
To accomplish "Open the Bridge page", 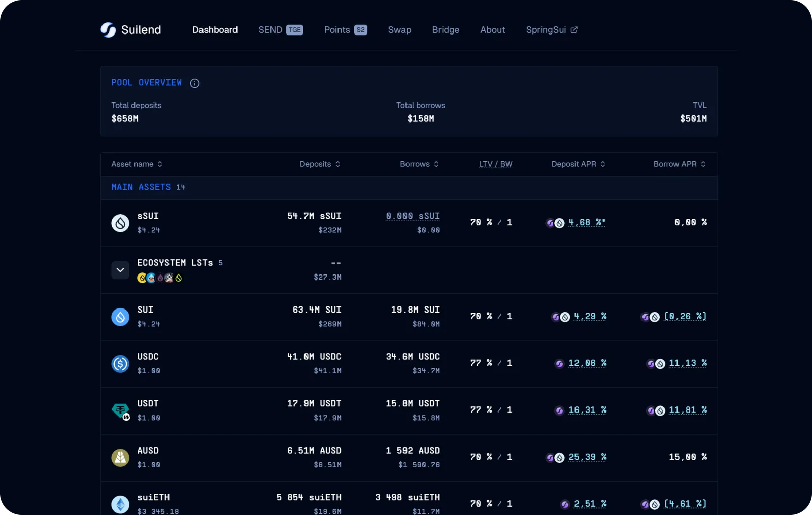I will (446, 30).
